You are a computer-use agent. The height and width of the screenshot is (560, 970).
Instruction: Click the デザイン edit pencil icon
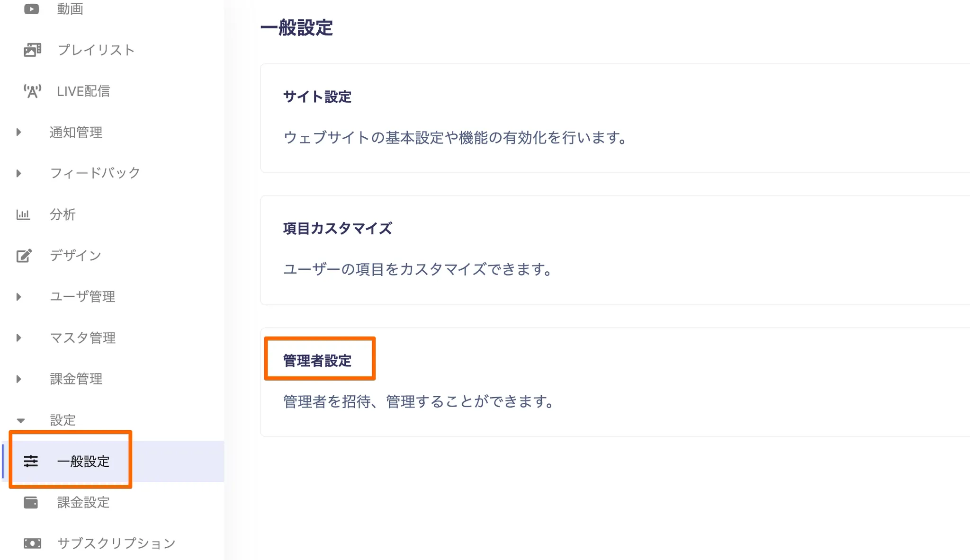tap(24, 256)
